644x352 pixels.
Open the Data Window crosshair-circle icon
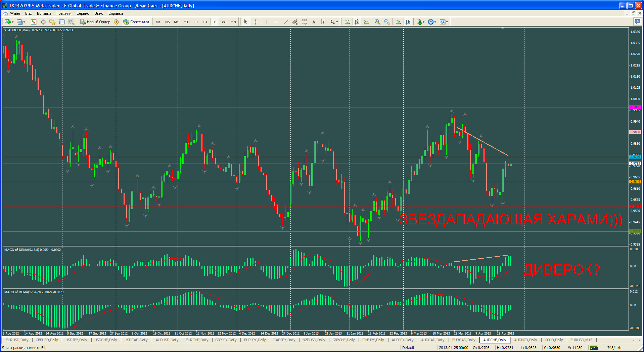pos(43,22)
